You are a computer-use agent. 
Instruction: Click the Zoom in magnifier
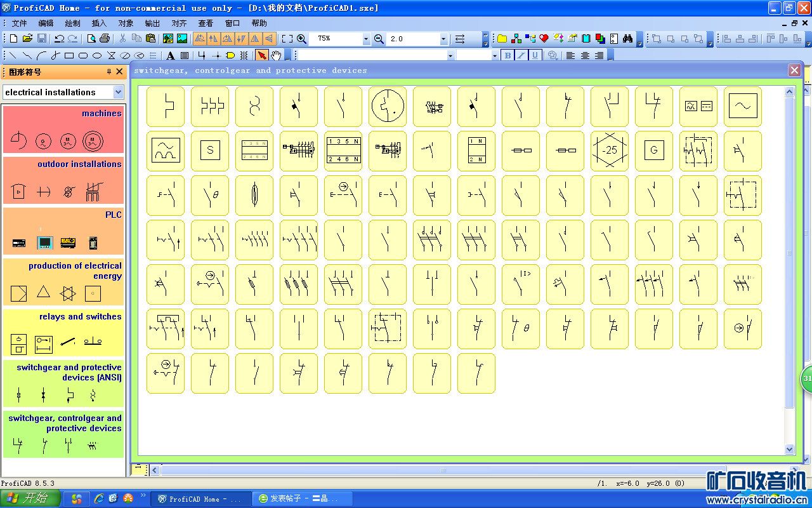pyautogui.click(x=301, y=39)
